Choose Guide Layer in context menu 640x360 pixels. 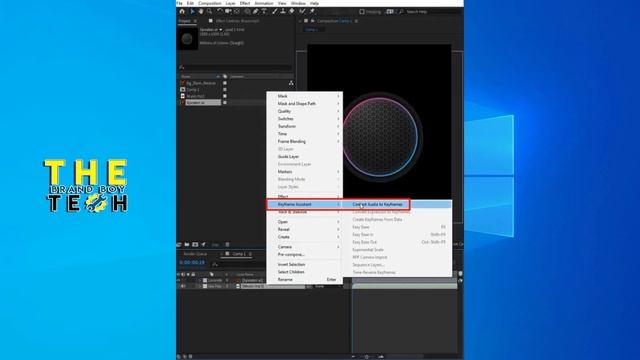tap(304, 156)
